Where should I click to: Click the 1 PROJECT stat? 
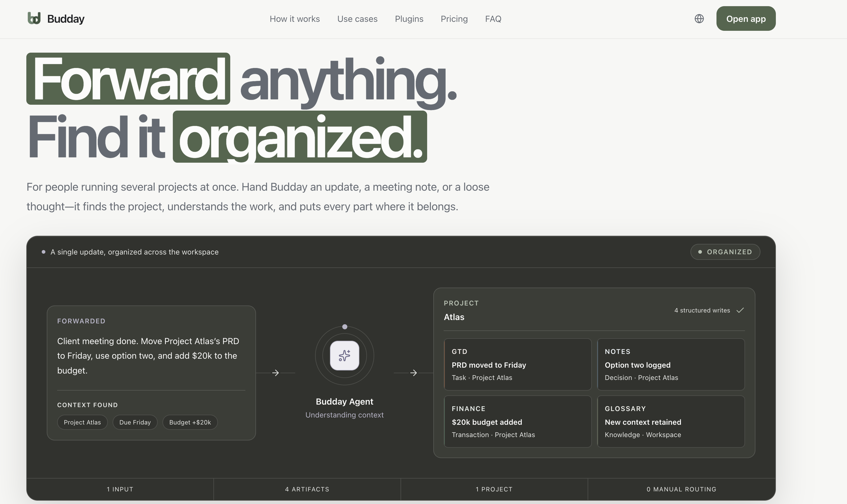(x=494, y=489)
